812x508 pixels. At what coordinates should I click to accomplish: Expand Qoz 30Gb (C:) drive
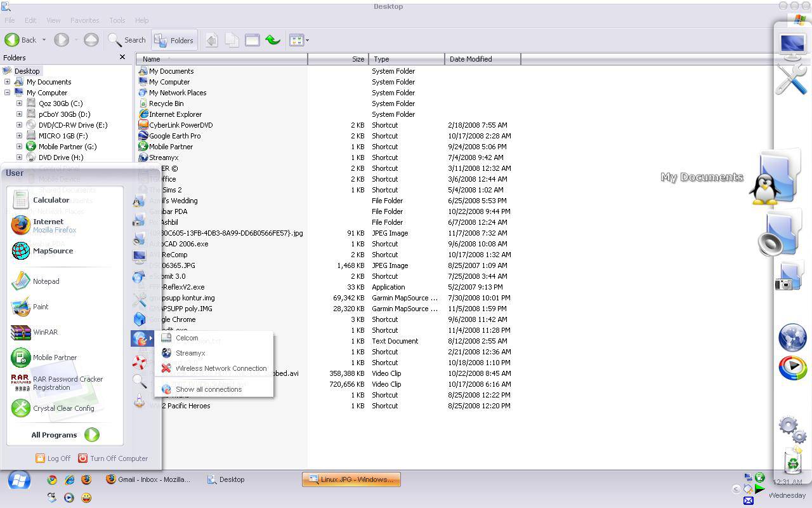(19, 104)
